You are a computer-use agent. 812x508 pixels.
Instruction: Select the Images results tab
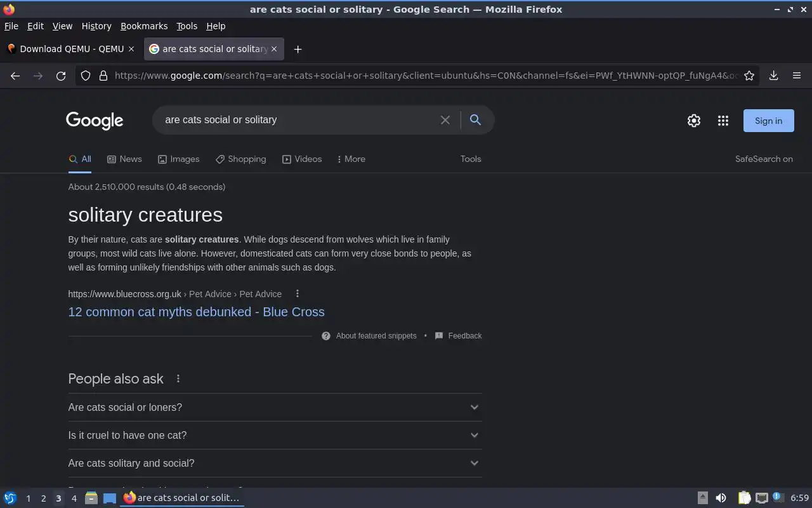178,159
